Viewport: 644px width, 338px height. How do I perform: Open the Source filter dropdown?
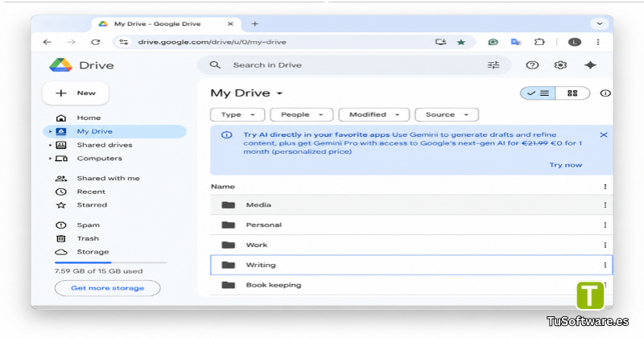(x=447, y=114)
